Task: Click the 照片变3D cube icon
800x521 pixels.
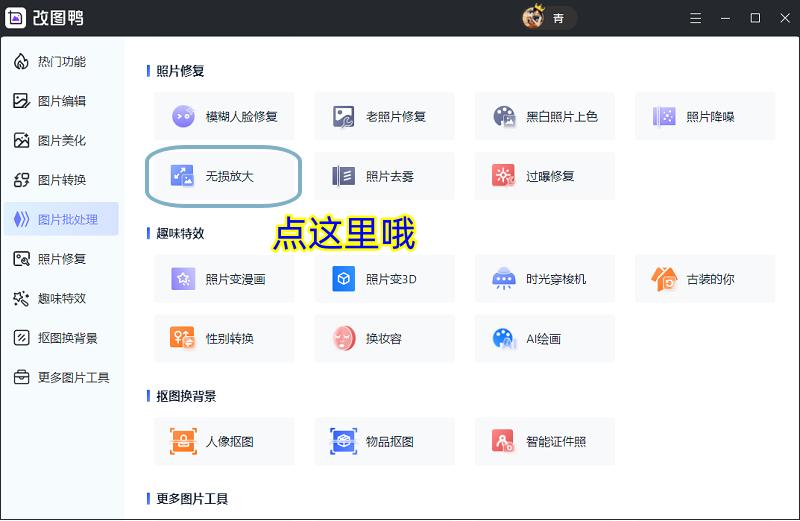Action: coord(343,279)
